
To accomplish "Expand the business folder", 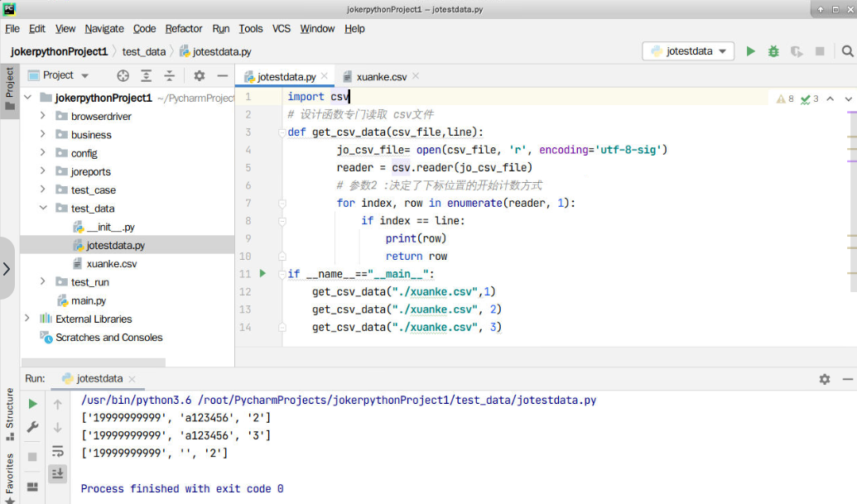I will (42, 134).
